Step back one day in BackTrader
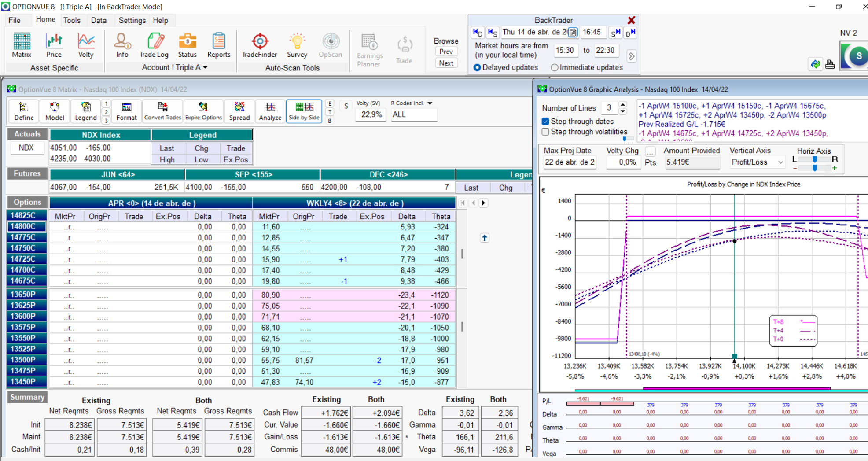Viewport: 868px width, 461px height. (478, 32)
